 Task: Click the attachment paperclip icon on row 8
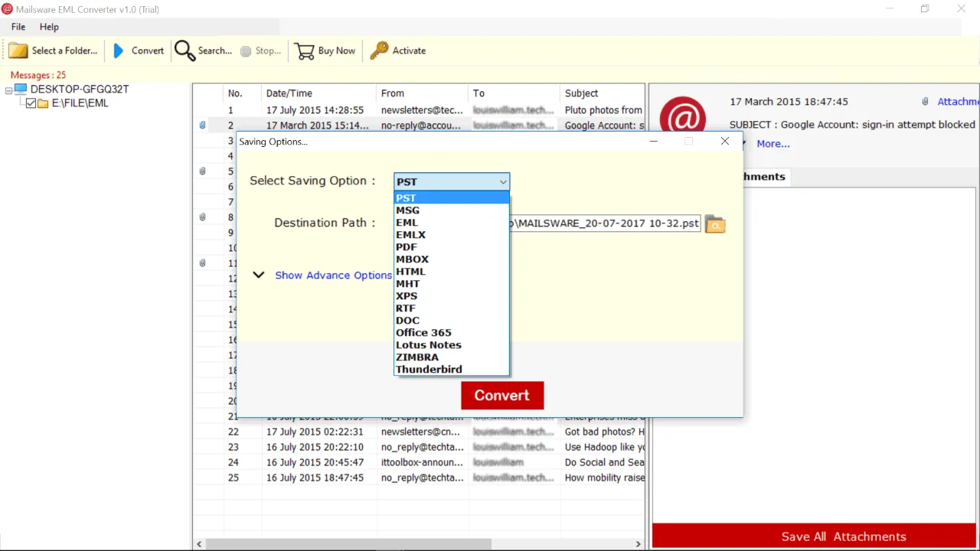click(x=203, y=217)
